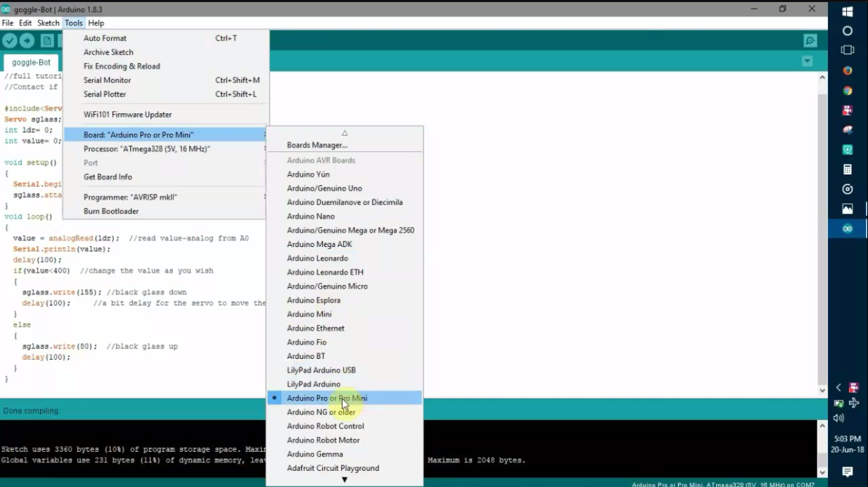Expand the Programmer AVRISP mkII submenu

pyautogui.click(x=166, y=197)
